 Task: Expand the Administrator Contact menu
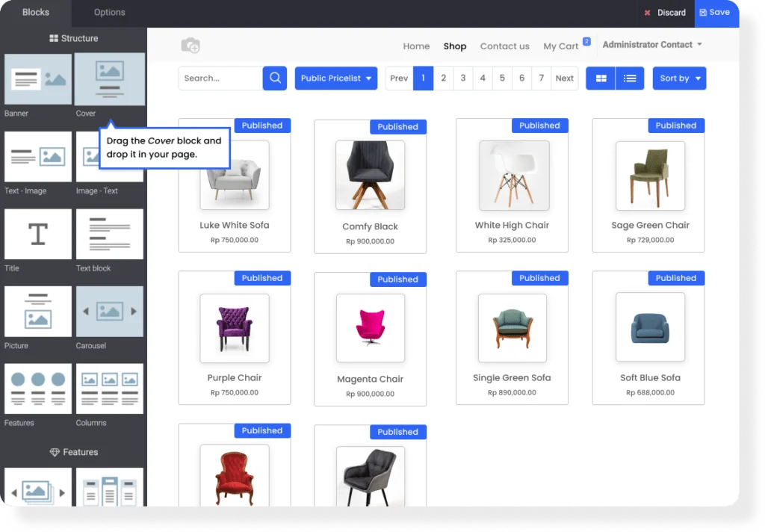[652, 44]
